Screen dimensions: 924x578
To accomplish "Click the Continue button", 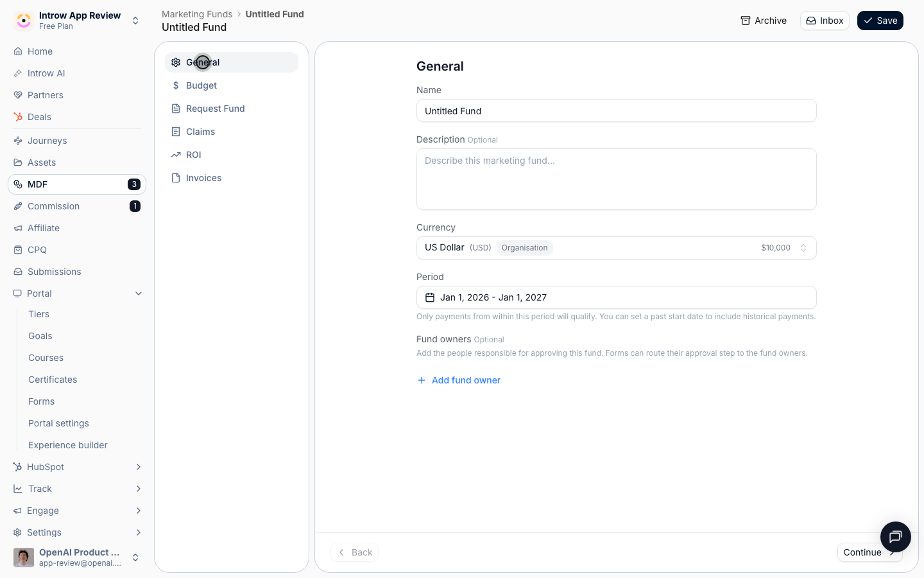I will (869, 552).
